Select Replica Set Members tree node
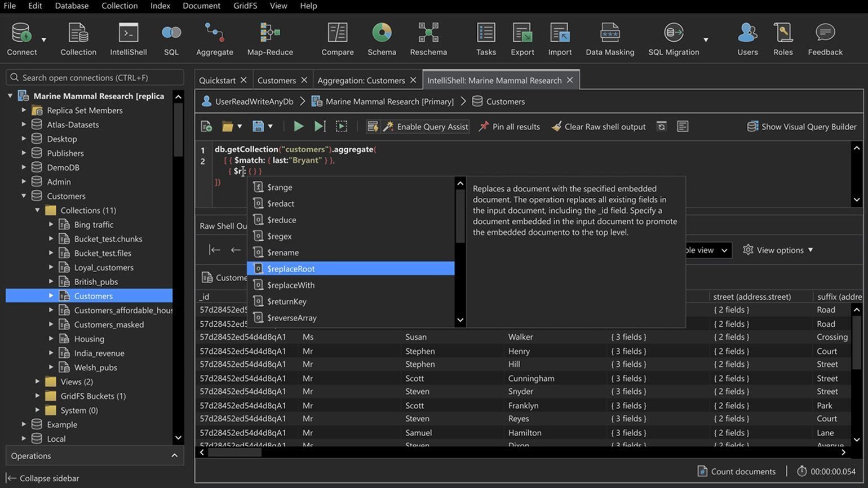This screenshot has width=868, height=488. (x=85, y=110)
